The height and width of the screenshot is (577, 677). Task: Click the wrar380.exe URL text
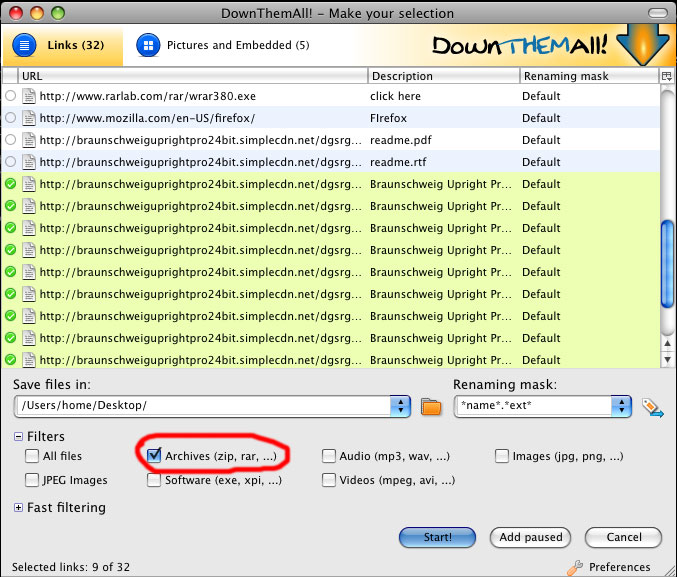pyautogui.click(x=148, y=96)
